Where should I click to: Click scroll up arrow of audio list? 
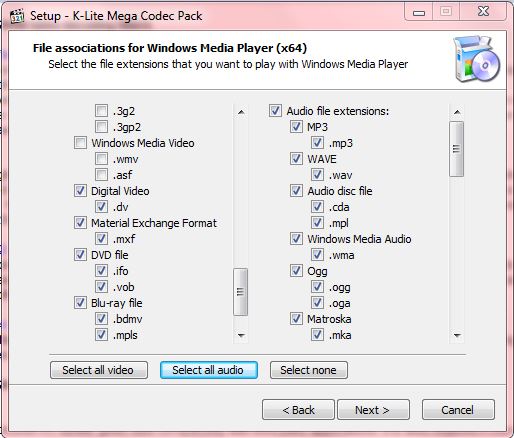[457, 112]
